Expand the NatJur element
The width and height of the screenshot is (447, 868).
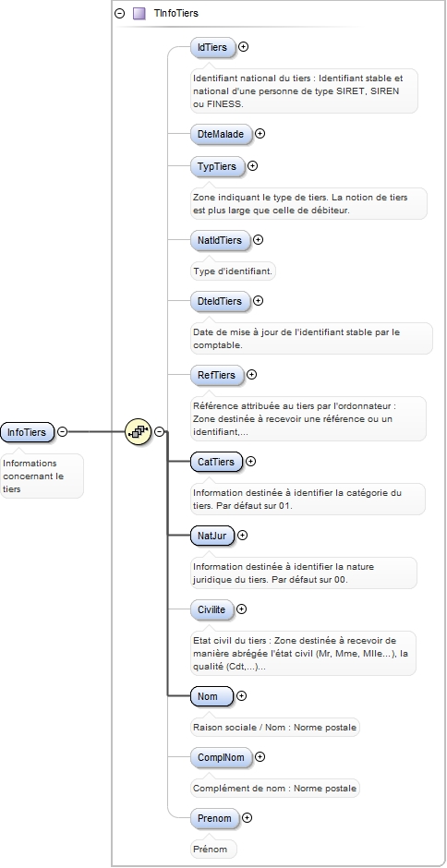coord(242,535)
